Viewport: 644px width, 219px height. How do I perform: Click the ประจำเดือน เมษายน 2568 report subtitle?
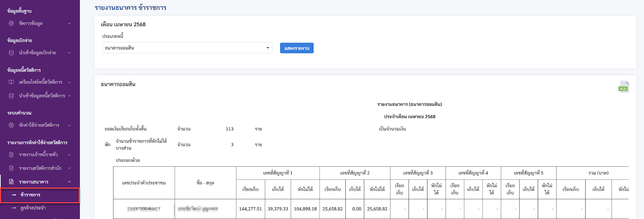click(409, 116)
